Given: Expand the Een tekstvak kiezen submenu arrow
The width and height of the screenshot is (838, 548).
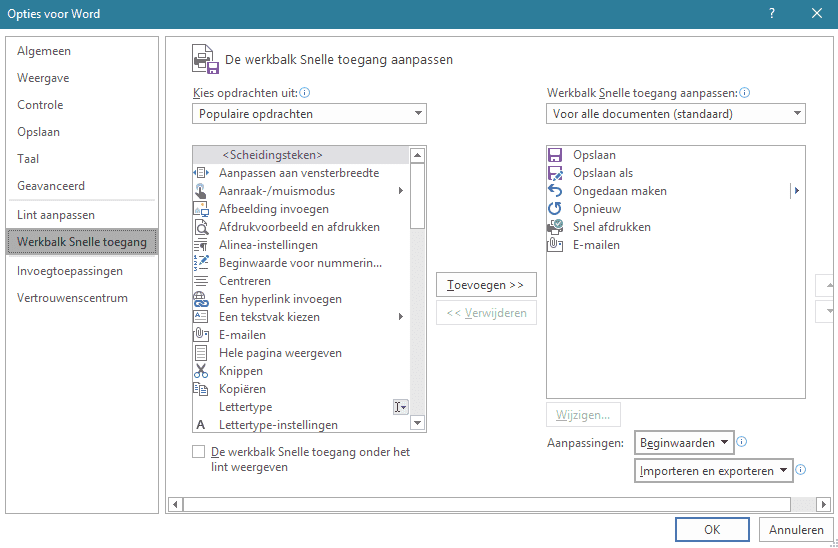Looking at the screenshot, I should [x=400, y=317].
